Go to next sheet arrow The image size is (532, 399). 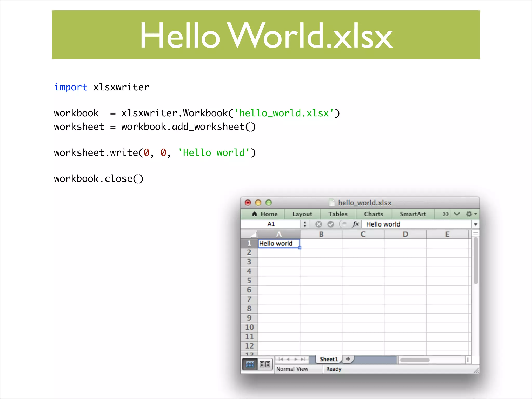[x=296, y=359]
